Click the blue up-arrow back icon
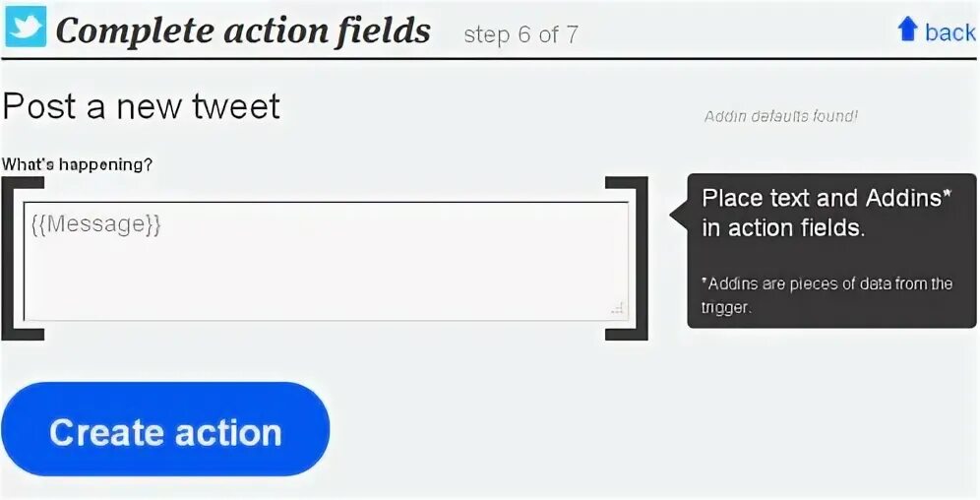Viewport: 980px width, 500px height. pos(907,31)
